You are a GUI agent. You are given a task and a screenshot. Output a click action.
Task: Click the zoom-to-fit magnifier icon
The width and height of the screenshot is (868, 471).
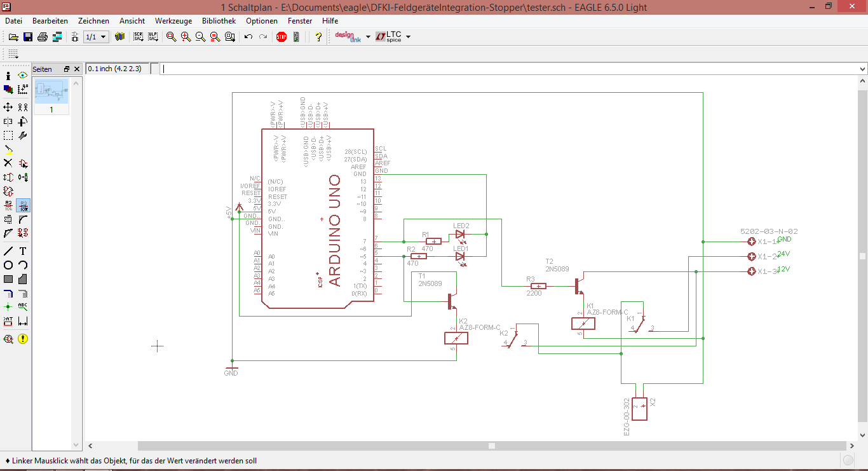pos(171,37)
